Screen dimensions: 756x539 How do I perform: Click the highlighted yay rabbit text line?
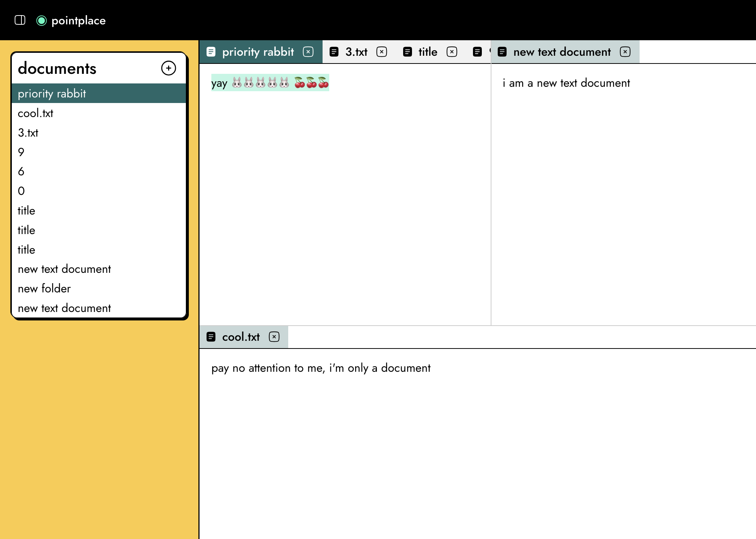270,83
